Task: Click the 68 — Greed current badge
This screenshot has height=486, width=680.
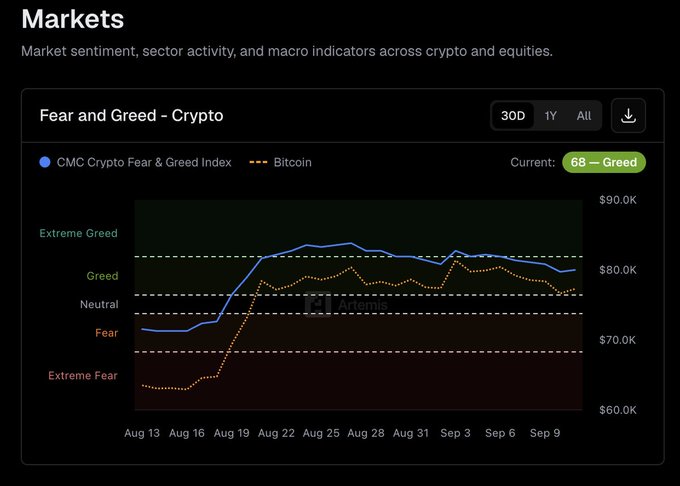Action: [x=604, y=162]
